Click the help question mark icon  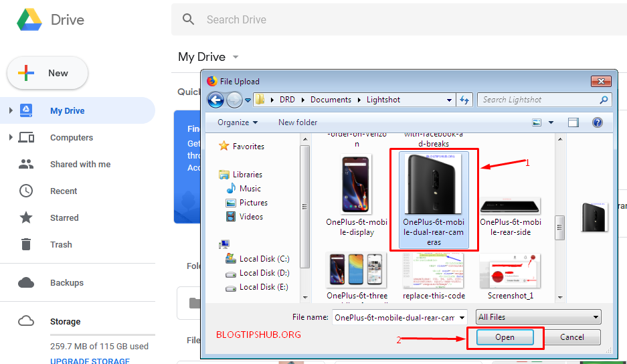pyautogui.click(x=598, y=122)
